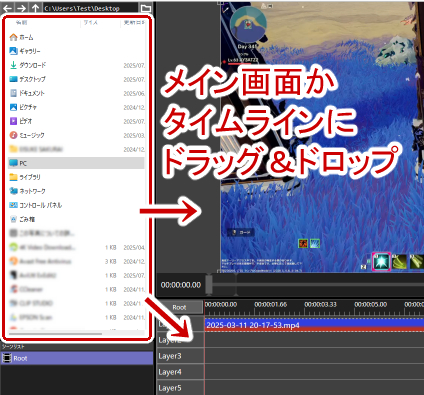
Task: Go forward in the file browser
Action: (21, 8)
